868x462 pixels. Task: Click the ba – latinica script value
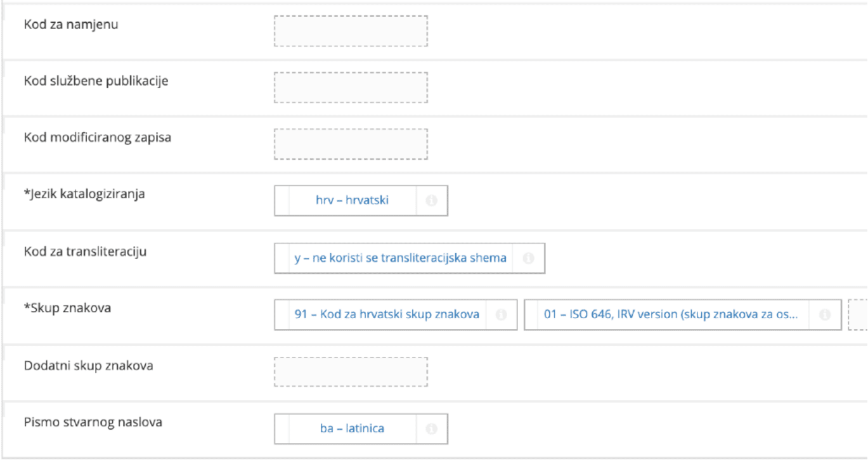[352, 429]
